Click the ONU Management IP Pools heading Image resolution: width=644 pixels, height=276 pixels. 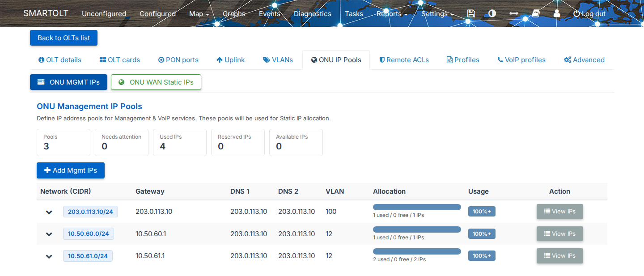(89, 106)
